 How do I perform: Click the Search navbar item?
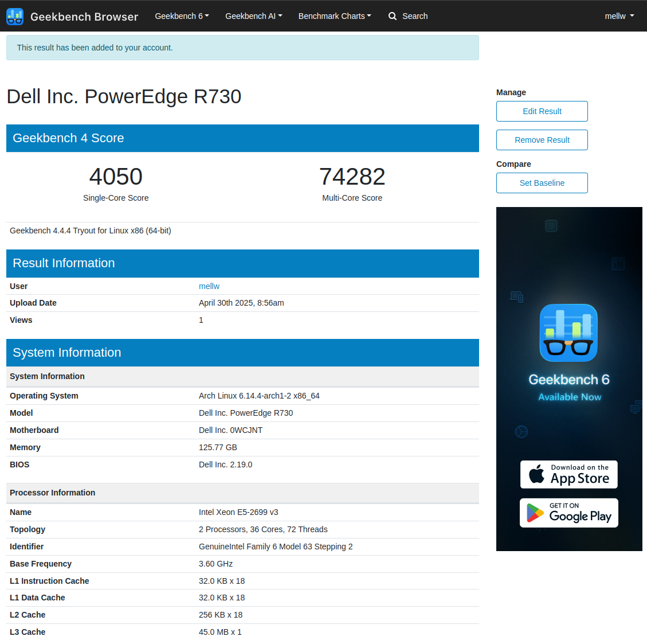click(408, 16)
